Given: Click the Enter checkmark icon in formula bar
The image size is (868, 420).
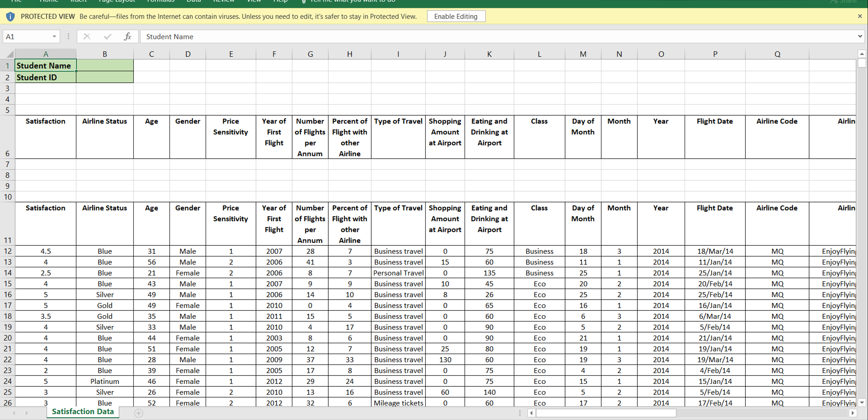Looking at the screenshot, I should coord(107,37).
